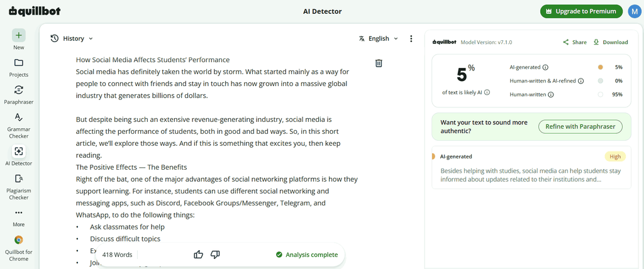Select the AI Detector tool

[18, 156]
